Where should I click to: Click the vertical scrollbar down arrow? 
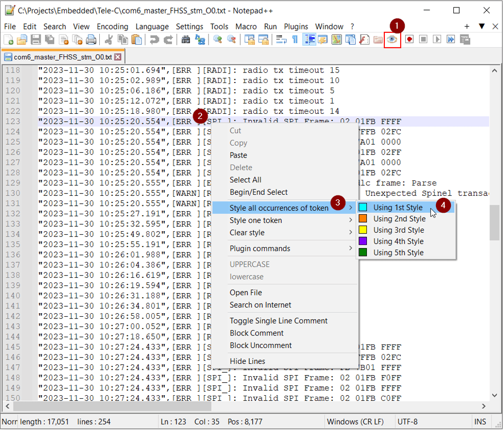click(x=495, y=395)
